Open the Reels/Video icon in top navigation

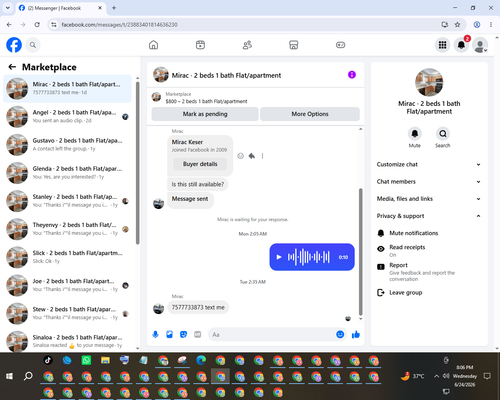coord(200,45)
